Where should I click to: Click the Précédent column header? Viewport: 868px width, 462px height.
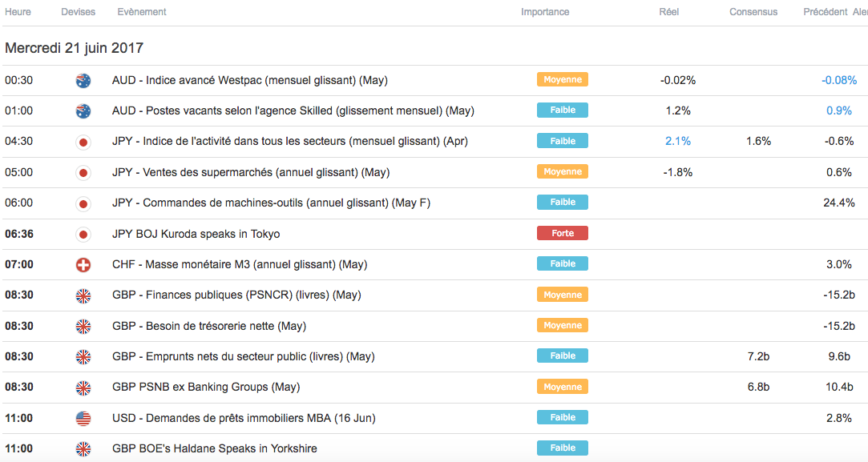[825, 12]
